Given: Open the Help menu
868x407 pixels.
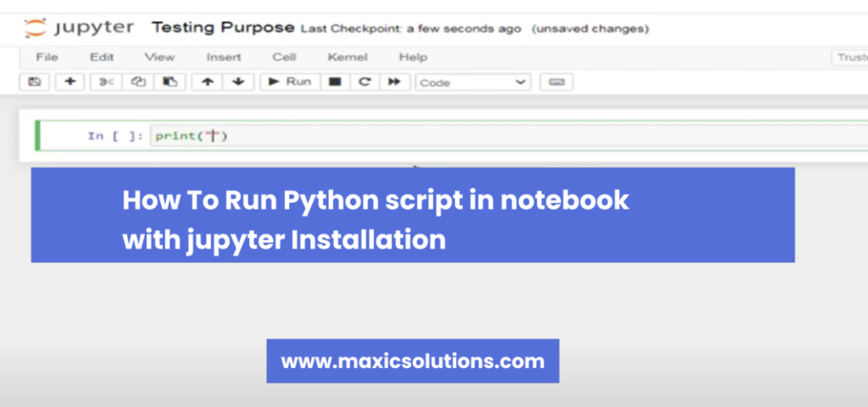Looking at the screenshot, I should coord(413,57).
